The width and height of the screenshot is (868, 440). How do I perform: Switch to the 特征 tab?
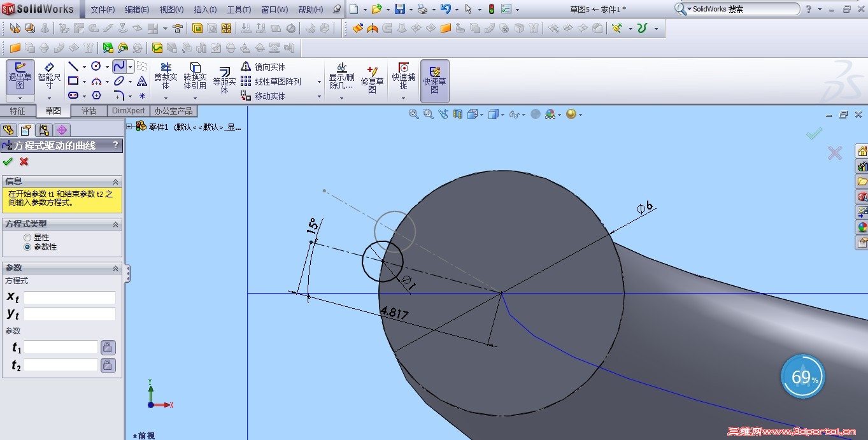17,111
